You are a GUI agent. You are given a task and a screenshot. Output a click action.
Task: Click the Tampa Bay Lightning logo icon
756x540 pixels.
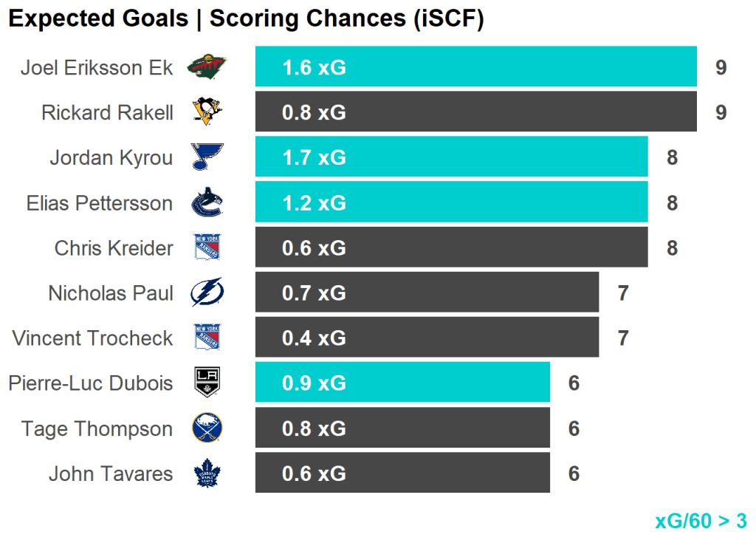tap(207, 293)
